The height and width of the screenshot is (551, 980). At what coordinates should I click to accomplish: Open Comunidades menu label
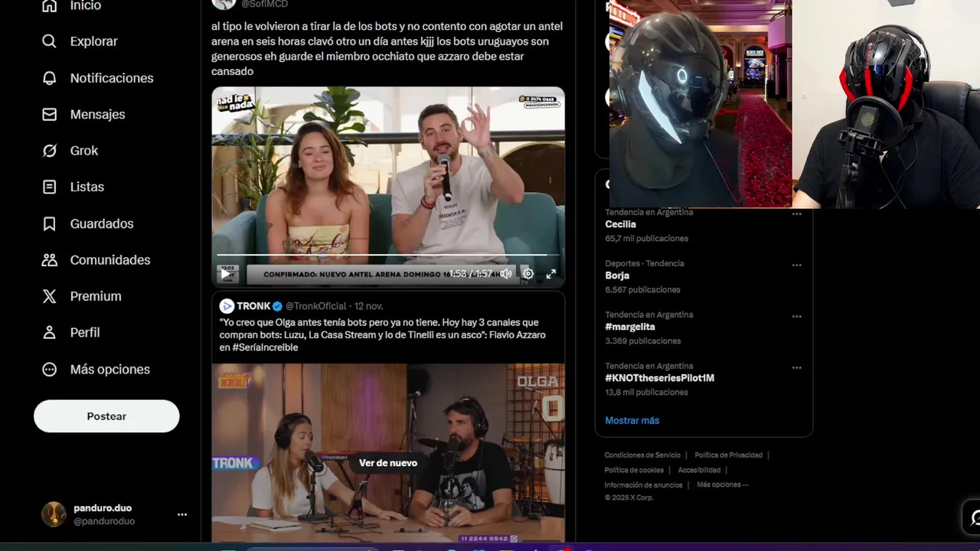click(x=110, y=260)
